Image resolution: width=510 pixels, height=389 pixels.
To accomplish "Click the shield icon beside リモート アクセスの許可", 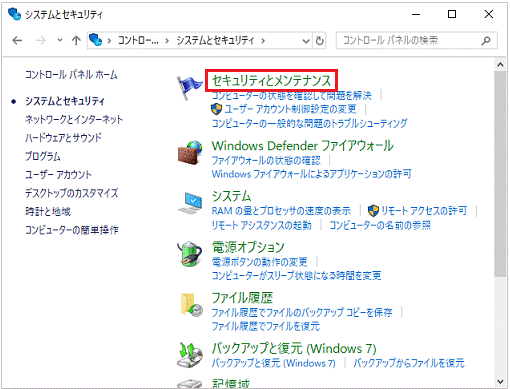I will point(373,211).
